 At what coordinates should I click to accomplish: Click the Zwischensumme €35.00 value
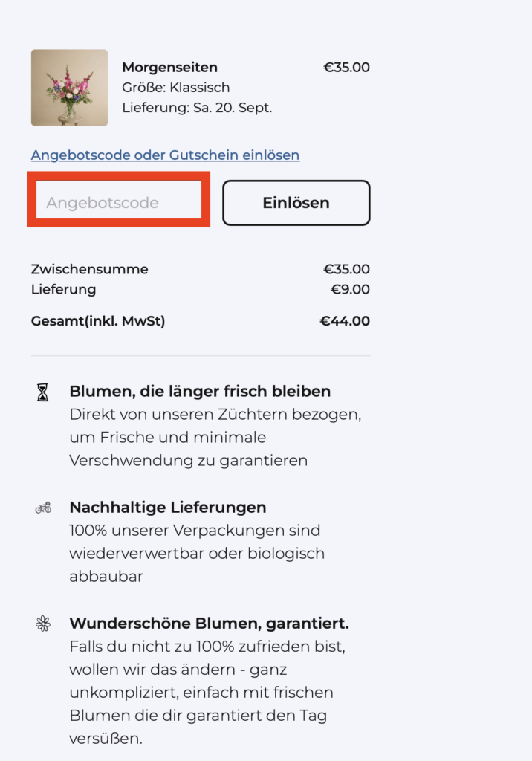(x=346, y=269)
